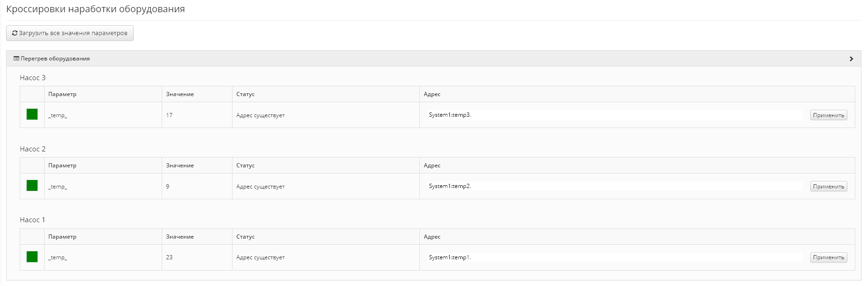Apply the address for Насос 3 with Применить
The width and height of the screenshot is (868, 286).
[x=829, y=115]
